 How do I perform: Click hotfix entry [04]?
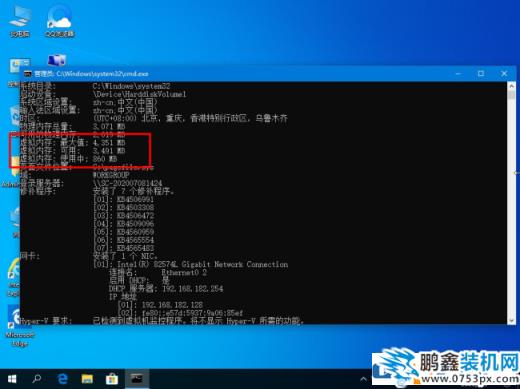(123, 224)
